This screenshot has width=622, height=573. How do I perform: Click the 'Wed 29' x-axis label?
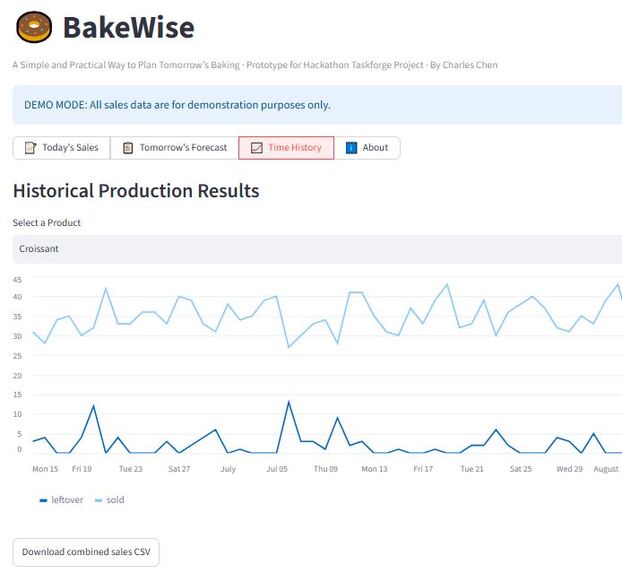(x=570, y=469)
